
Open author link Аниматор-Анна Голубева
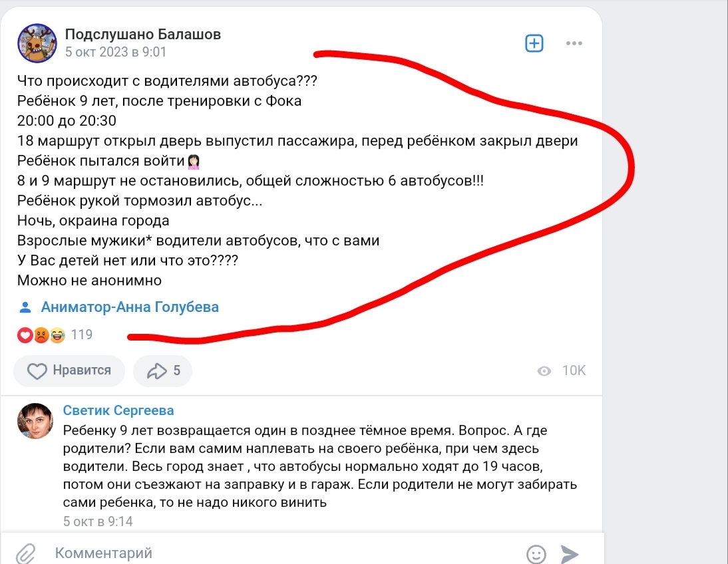click(130, 307)
